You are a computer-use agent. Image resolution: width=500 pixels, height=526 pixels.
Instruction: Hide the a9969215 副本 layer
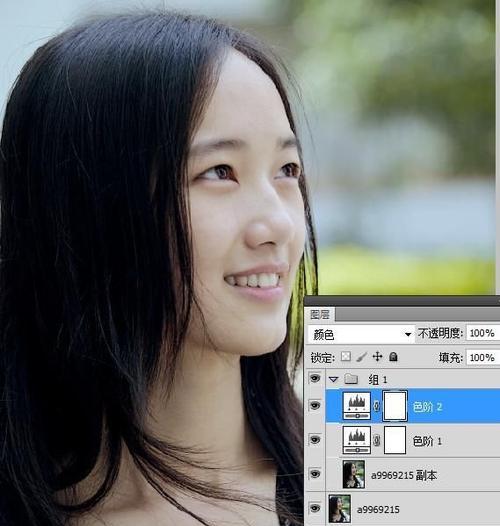tap(315, 474)
